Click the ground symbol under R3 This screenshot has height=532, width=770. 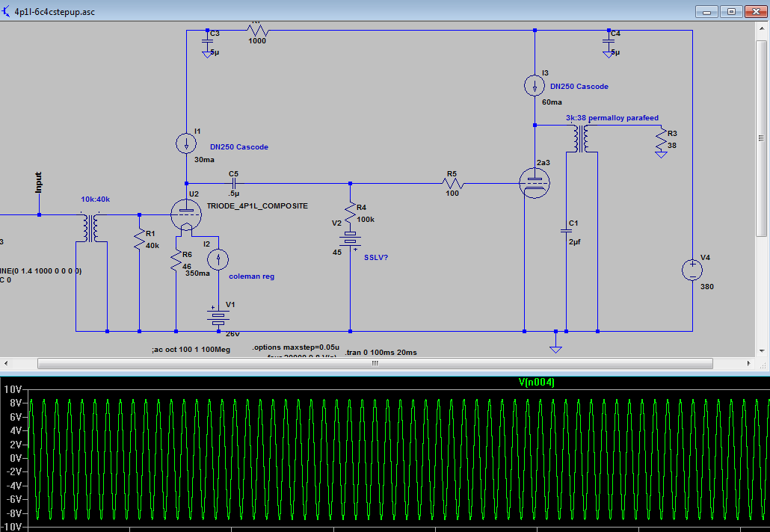(661, 155)
